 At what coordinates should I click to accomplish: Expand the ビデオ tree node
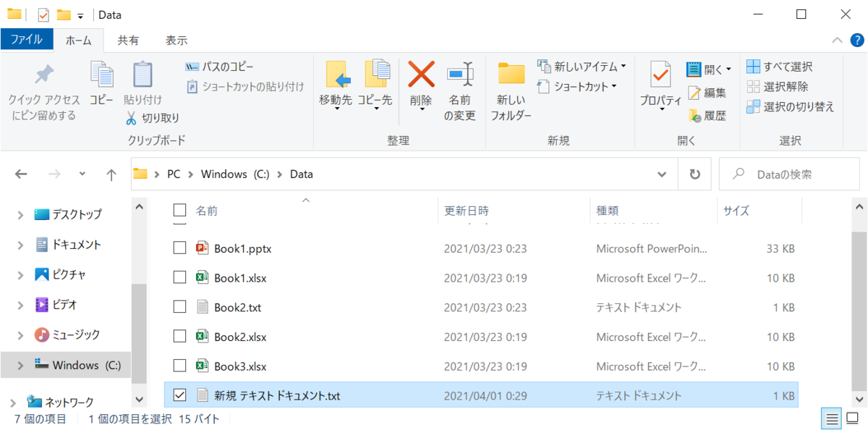coord(20,305)
